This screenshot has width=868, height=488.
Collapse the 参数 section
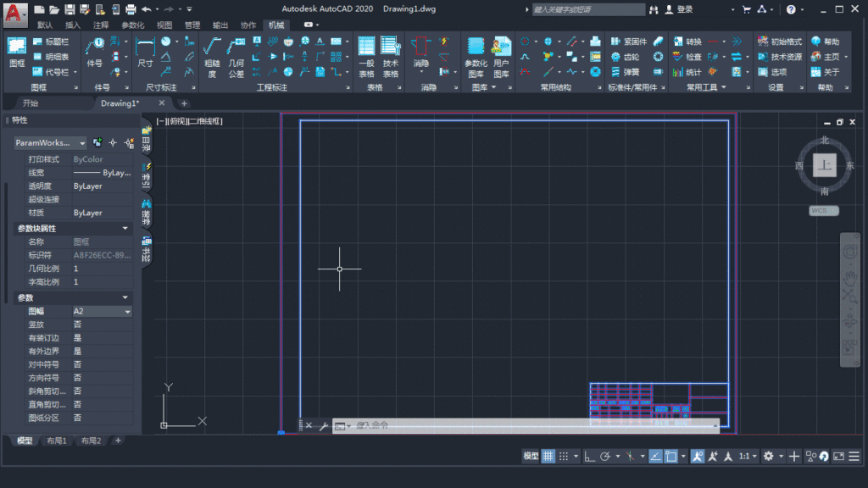coord(125,297)
